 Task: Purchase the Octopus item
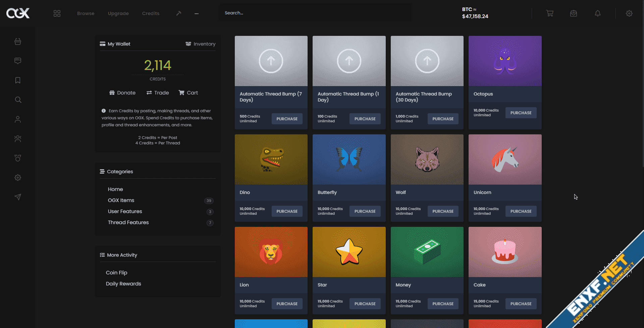click(x=521, y=113)
